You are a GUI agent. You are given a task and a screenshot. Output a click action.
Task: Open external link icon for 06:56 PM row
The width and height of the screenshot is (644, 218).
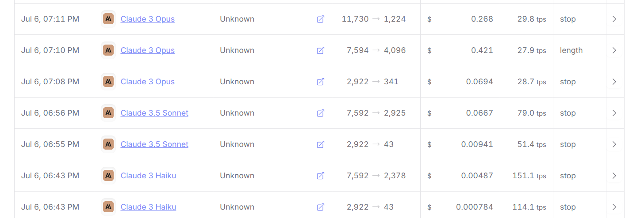(321, 113)
